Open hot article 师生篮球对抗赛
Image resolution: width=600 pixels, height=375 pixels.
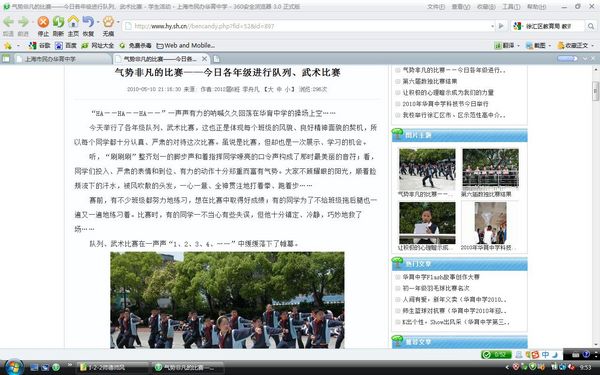(454, 310)
